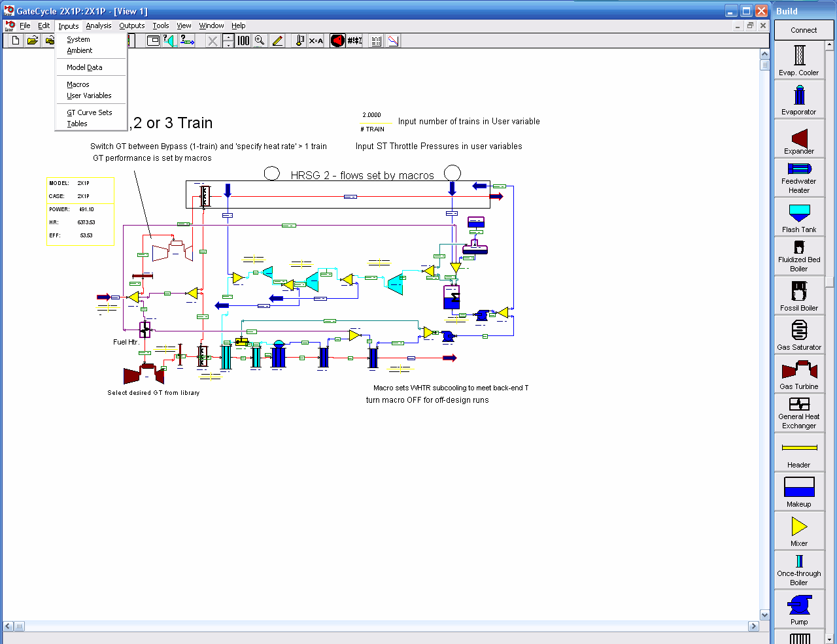Click the gas turbine icon on diagram
This screenshot has width=837, height=644.
[144, 374]
